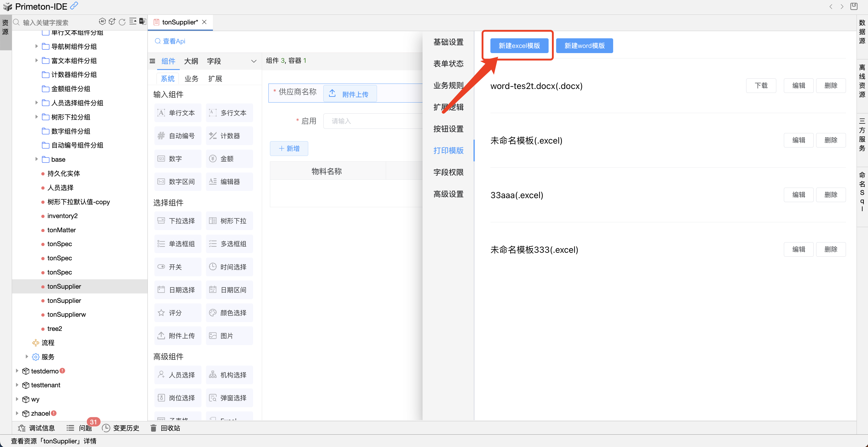Screen dimensions: 868x447
Task: Click the AI assistant hexagon icon
Action: pos(102,22)
